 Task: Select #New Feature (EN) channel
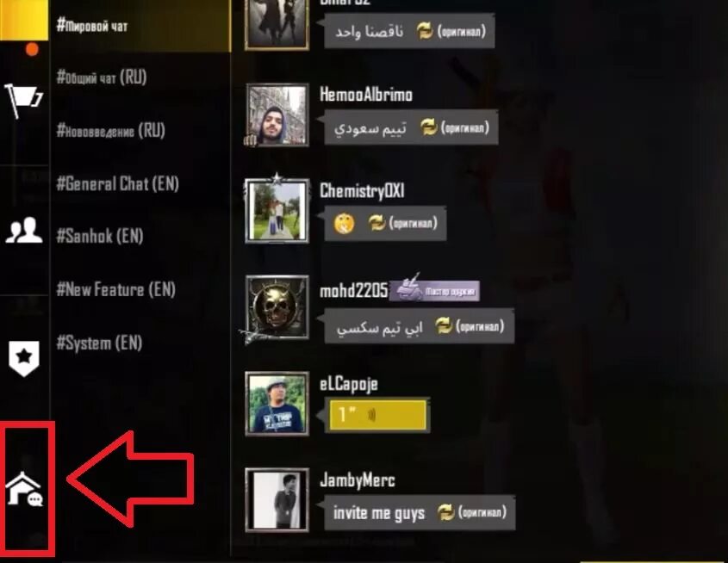pyautogui.click(x=115, y=289)
